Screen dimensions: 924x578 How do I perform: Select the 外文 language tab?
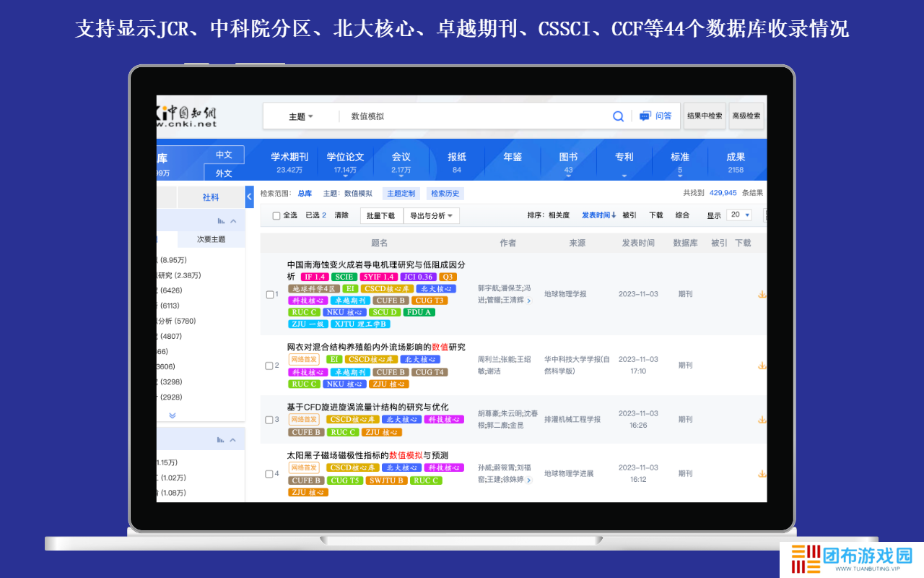[x=224, y=173]
